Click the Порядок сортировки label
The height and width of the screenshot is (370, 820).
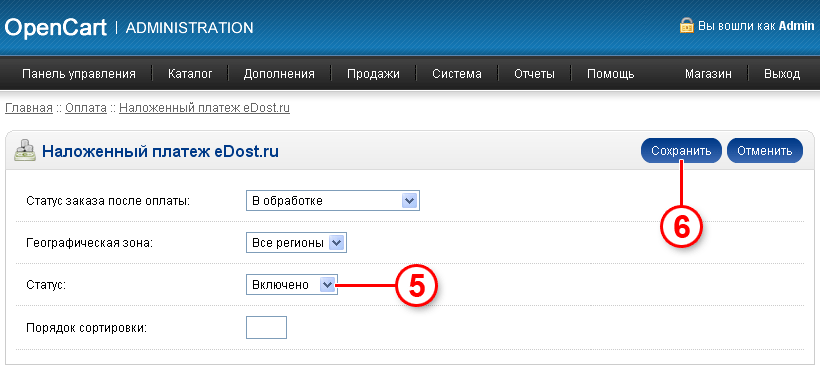[86, 328]
